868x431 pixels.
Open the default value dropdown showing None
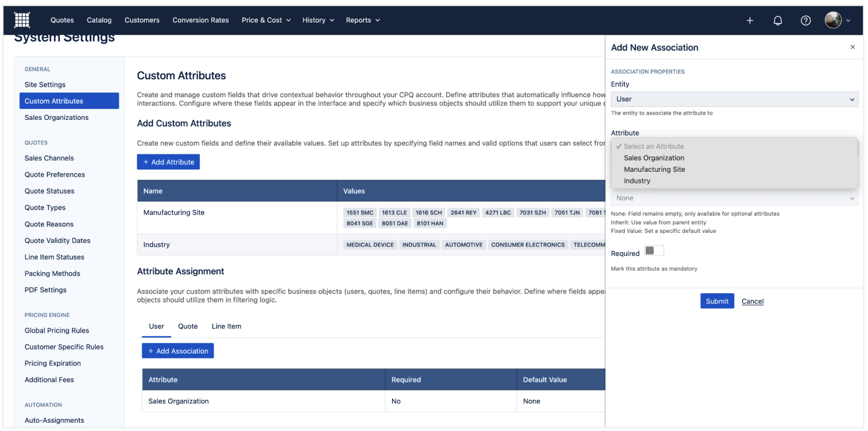click(735, 198)
